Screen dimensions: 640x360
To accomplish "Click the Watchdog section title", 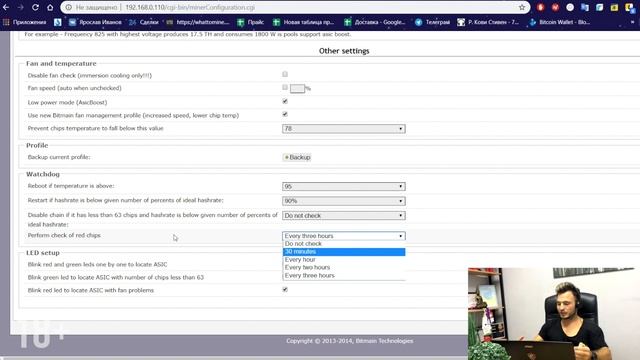I will coord(43,174).
